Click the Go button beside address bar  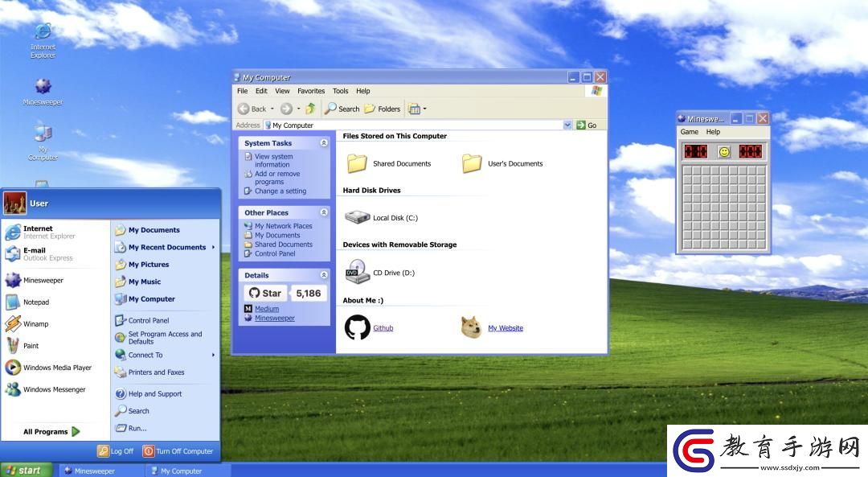pos(586,125)
